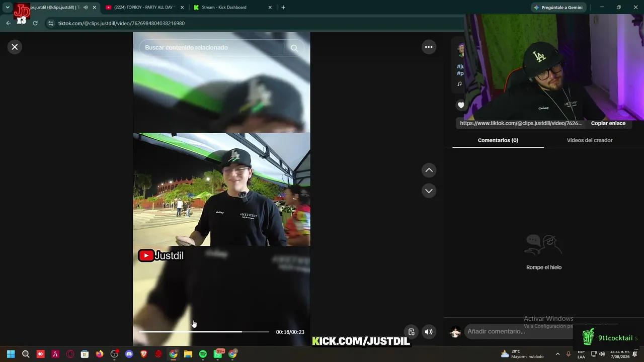Image resolution: width=644 pixels, height=362 pixels.
Task: Open Firefox from the taskbar
Action: tap(100, 354)
